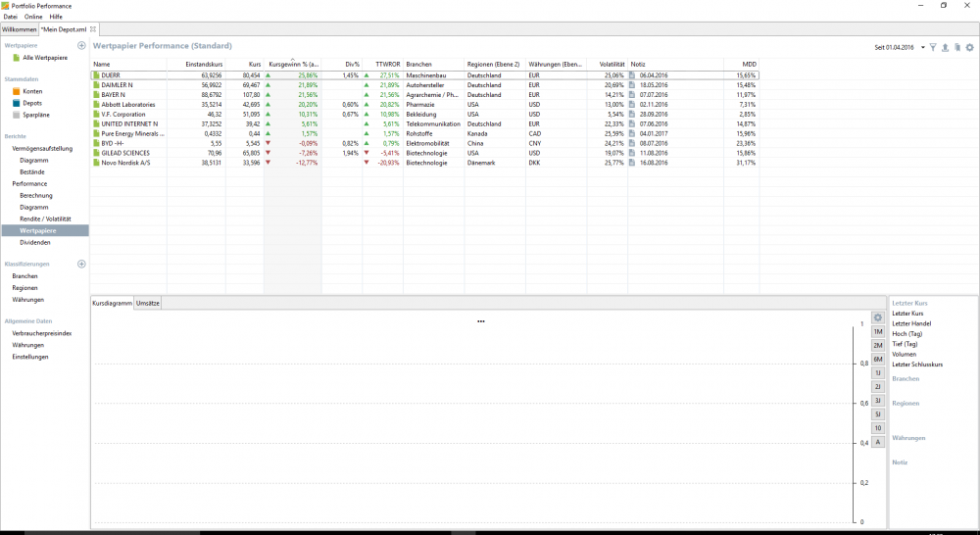Set chart range to 6M
980x535 pixels.
point(877,360)
